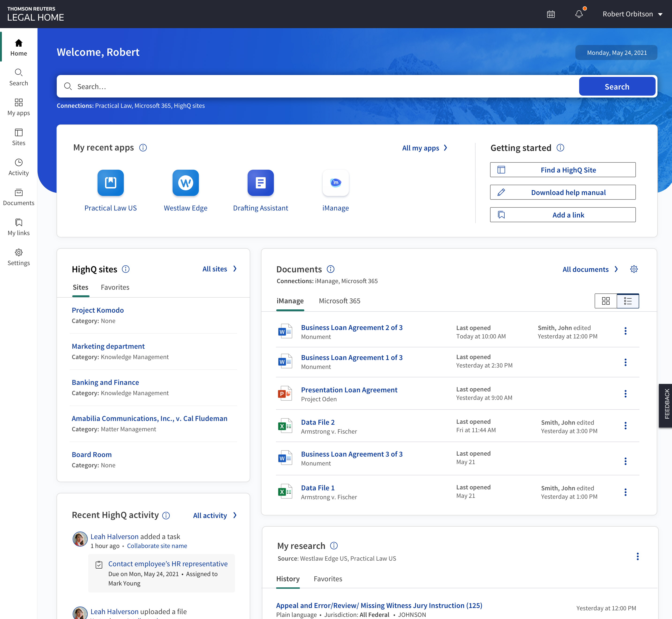672x619 pixels.
Task: Open Appeal and Error Missing Witness Jury Instruction
Action: [x=379, y=606]
